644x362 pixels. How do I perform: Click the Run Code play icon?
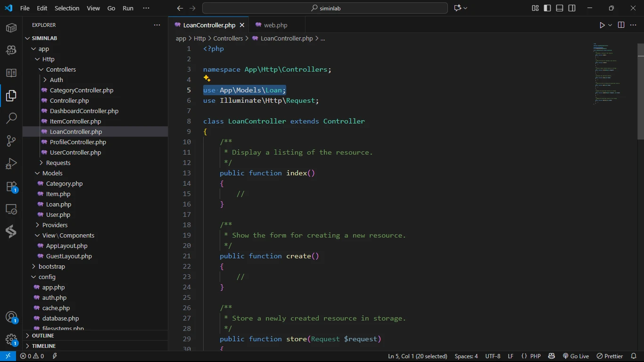pos(602,25)
